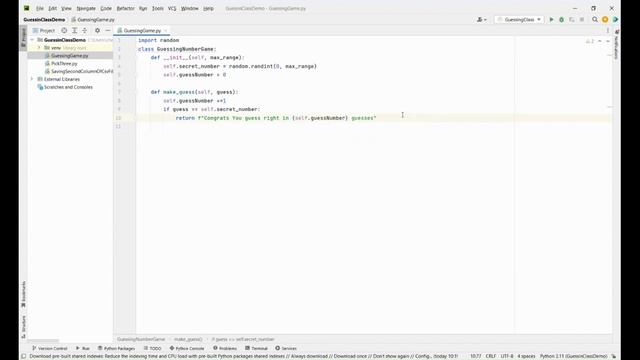Open the orange IDE updates icon
Screen dimensions: 640x360
click(605, 20)
